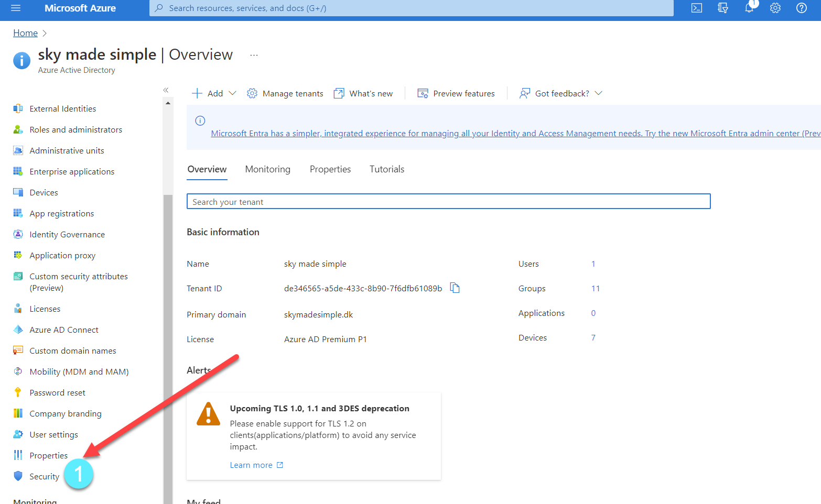Click the Administrative units icon
The width and height of the screenshot is (821, 504).
(x=18, y=150)
